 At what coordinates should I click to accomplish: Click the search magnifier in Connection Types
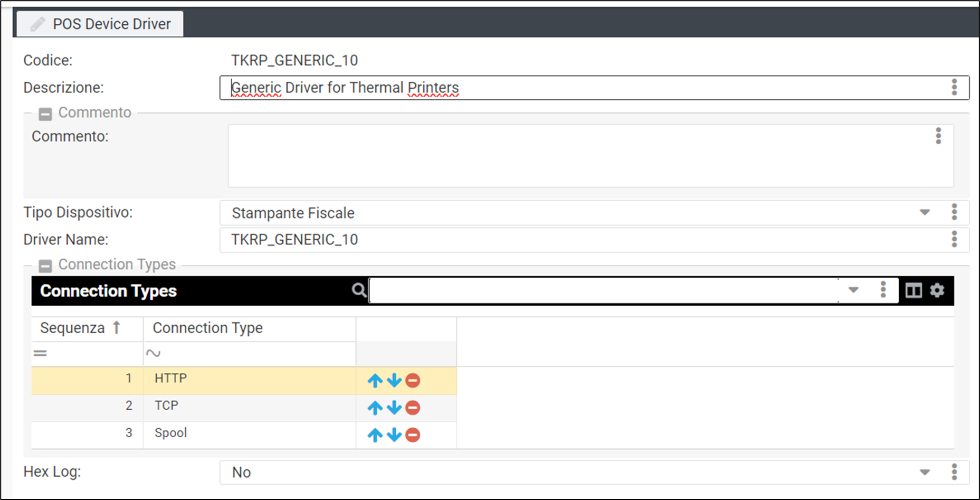coord(359,290)
